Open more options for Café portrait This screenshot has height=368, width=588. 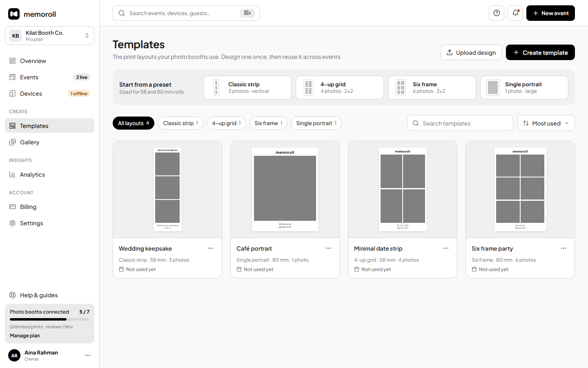click(x=328, y=248)
